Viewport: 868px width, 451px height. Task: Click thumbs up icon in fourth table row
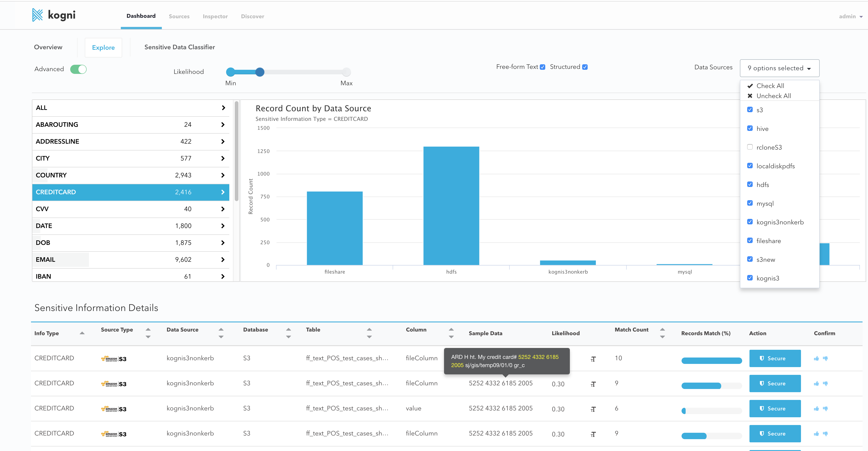(x=816, y=433)
